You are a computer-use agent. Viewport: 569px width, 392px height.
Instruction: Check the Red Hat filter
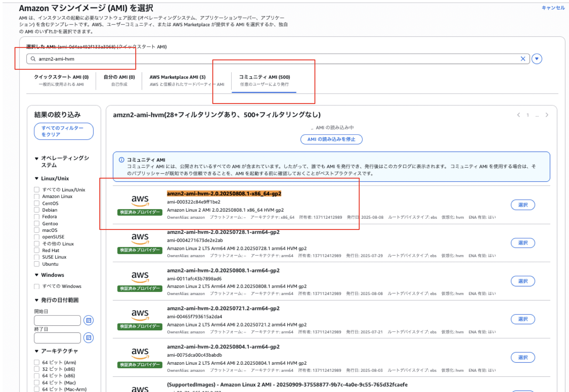coord(37,250)
